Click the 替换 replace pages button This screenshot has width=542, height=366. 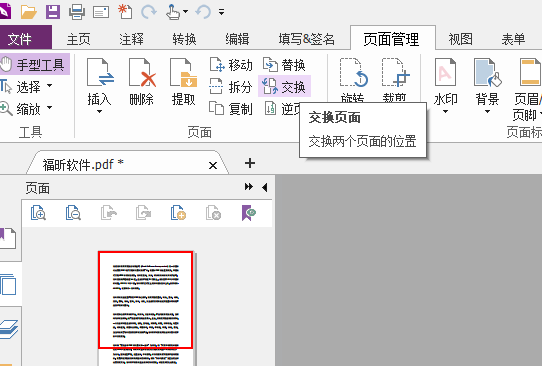(284, 65)
